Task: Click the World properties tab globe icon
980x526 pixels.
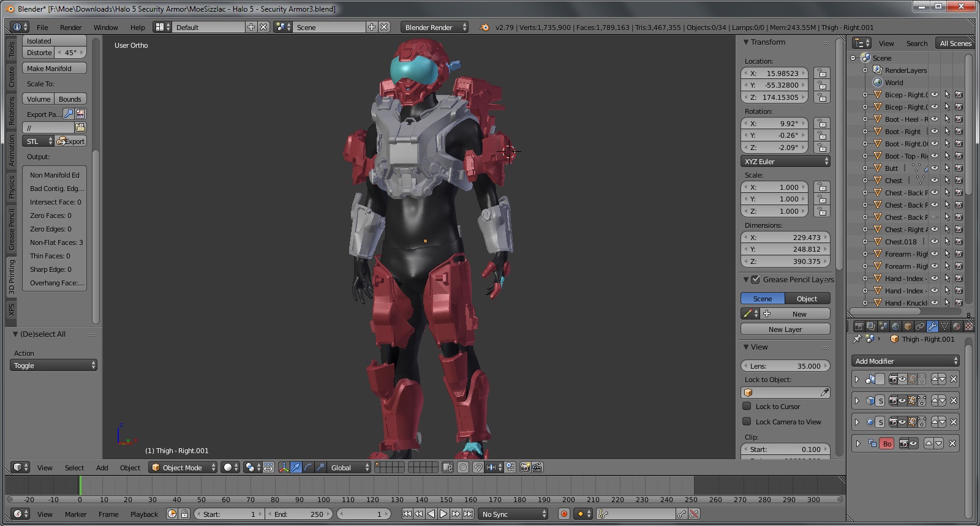Action: (x=895, y=326)
